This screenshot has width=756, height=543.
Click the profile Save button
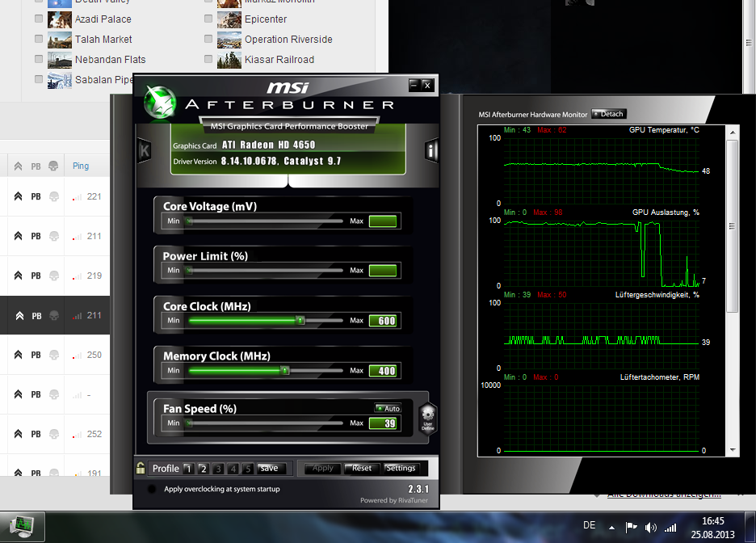click(272, 468)
